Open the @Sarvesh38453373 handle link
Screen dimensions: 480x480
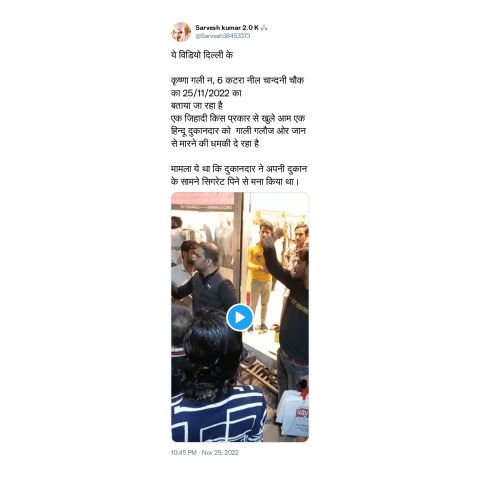[223, 36]
